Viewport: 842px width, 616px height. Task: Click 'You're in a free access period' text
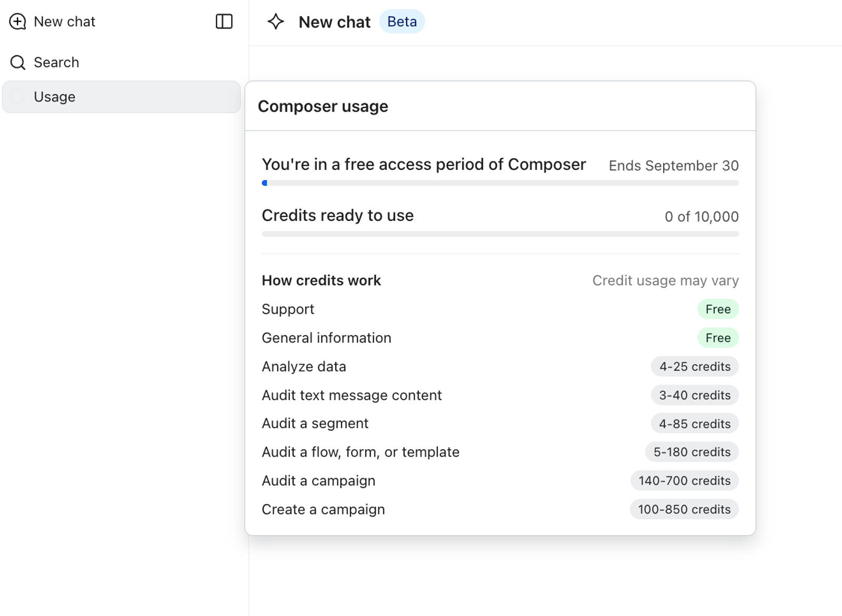pos(424,164)
